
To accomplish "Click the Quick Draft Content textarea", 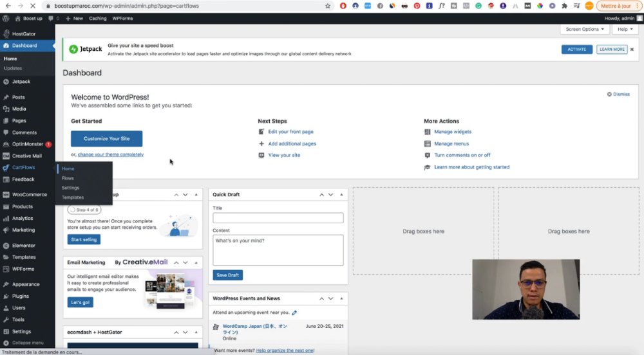I will point(278,250).
